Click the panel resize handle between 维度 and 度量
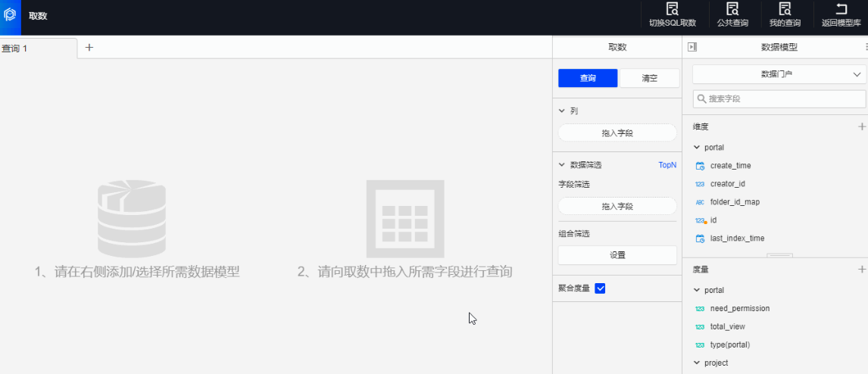 click(x=779, y=255)
